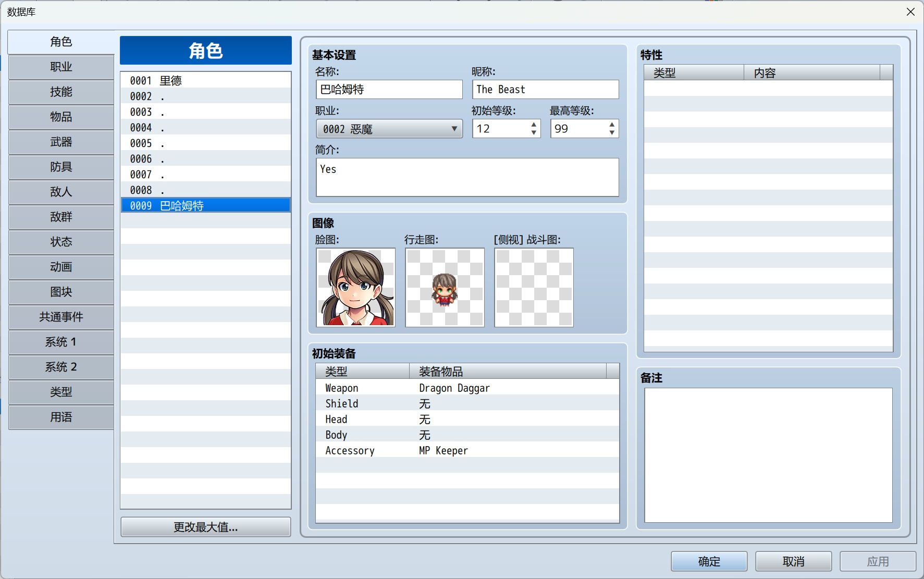Go to the 共通事件 tab
The image size is (924, 579).
[61, 317]
